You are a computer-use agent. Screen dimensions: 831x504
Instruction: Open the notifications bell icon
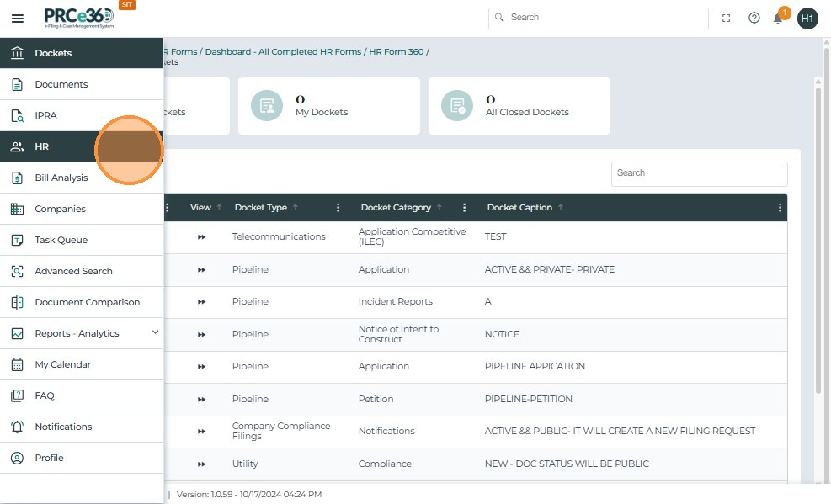tap(778, 19)
